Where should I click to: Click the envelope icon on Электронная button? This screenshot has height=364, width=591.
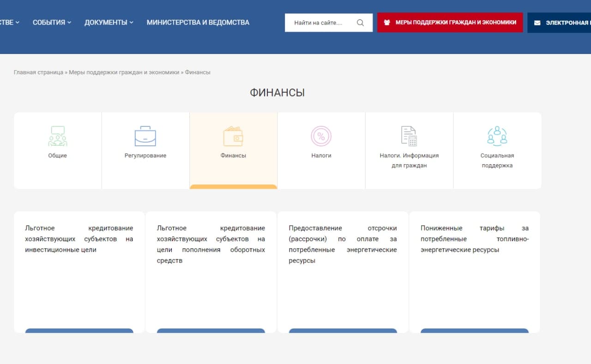[x=537, y=23]
